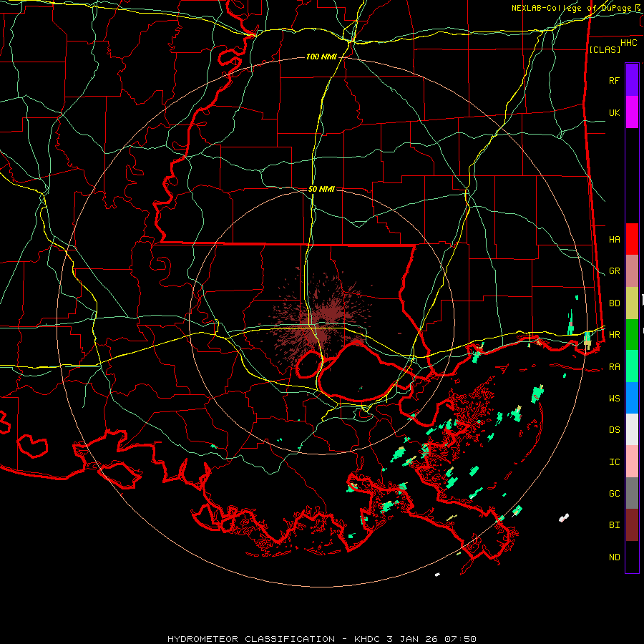Click the IC legend label
This screenshot has height=644, width=644.
click(x=614, y=462)
